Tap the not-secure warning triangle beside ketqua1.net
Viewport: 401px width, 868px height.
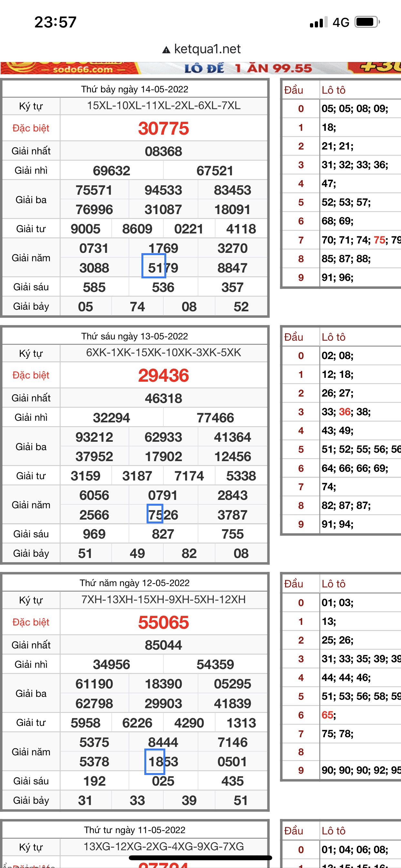(x=166, y=50)
